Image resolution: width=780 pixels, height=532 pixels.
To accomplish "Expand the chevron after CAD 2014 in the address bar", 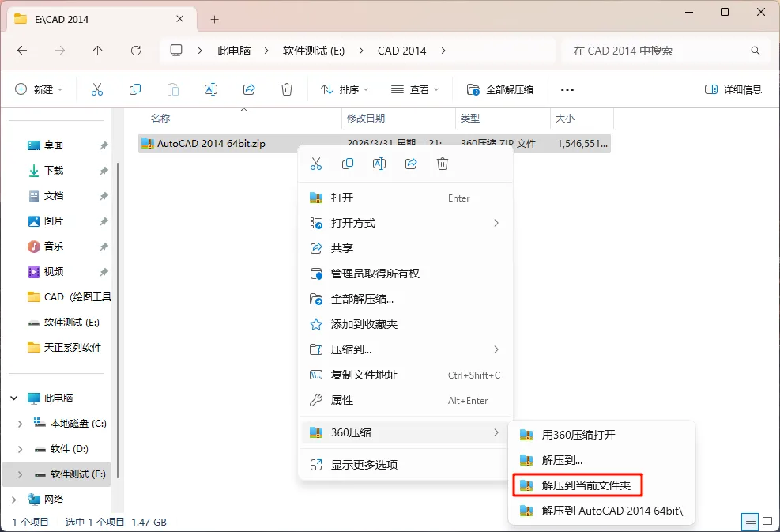I will 443,51.
